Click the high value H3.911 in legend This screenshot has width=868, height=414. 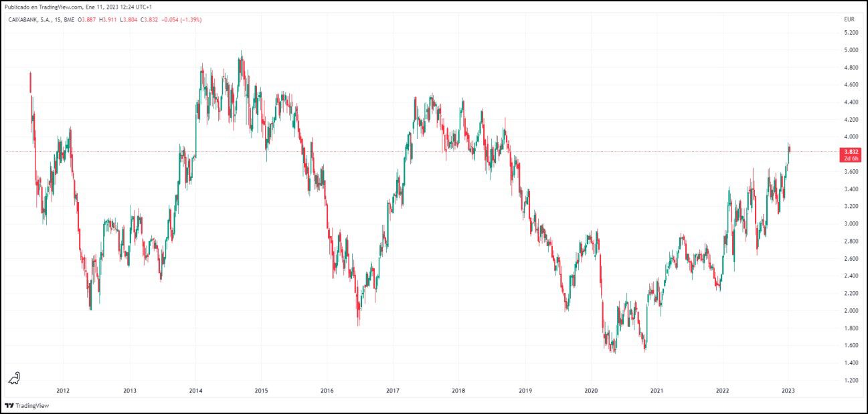[x=108, y=19]
